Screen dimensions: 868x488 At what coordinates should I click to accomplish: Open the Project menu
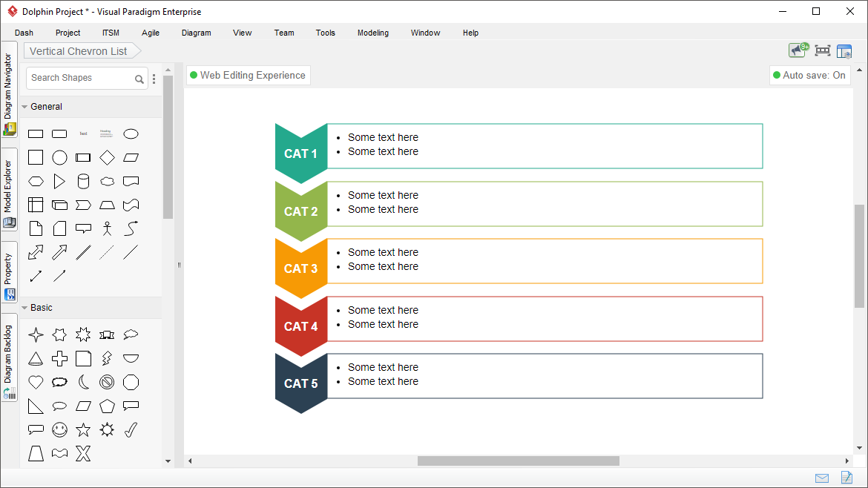pos(68,33)
